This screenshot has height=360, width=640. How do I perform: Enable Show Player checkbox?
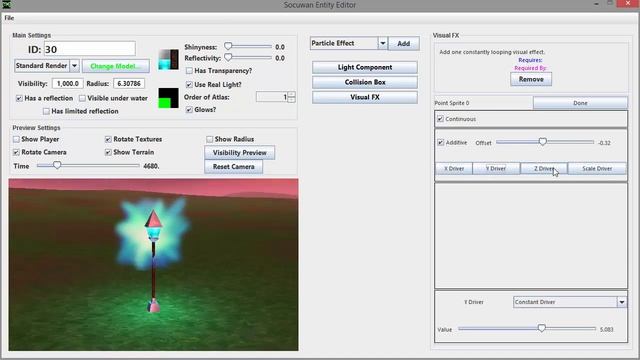(16, 139)
